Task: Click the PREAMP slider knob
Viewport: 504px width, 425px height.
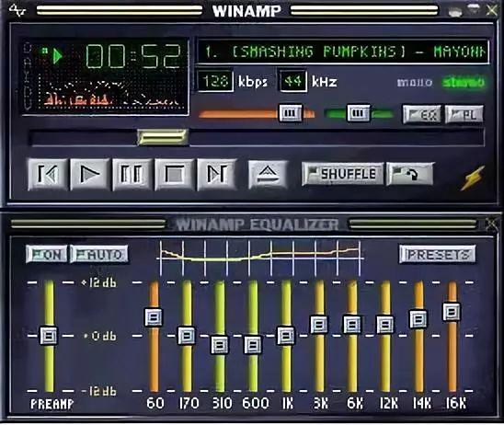Action: (x=49, y=336)
